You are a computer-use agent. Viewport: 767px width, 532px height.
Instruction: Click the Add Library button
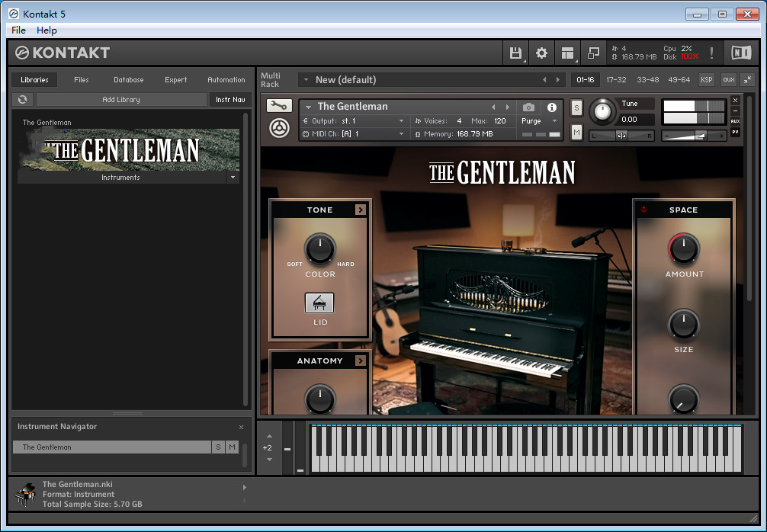point(121,99)
